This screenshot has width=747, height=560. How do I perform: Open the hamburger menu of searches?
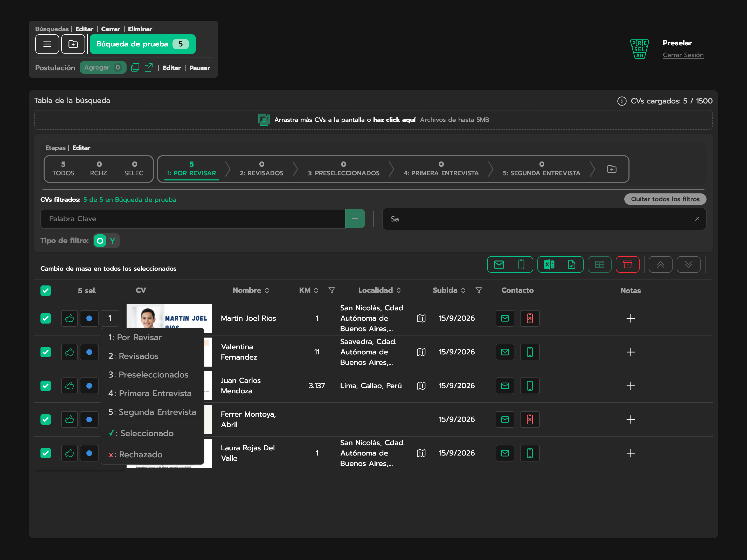47,44
